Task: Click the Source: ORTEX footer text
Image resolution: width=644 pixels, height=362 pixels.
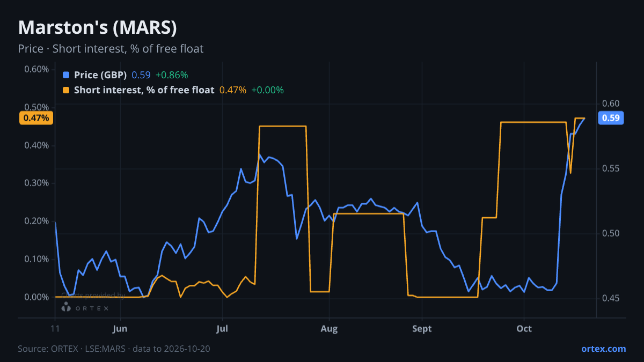Action: click(114, 349)
